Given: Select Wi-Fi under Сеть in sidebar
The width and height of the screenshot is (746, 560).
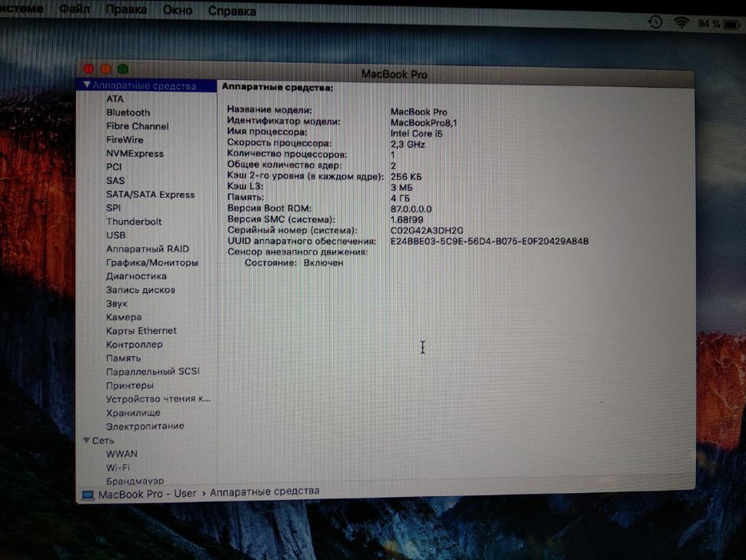Looking at the screenshot, I should click(118, 468).
